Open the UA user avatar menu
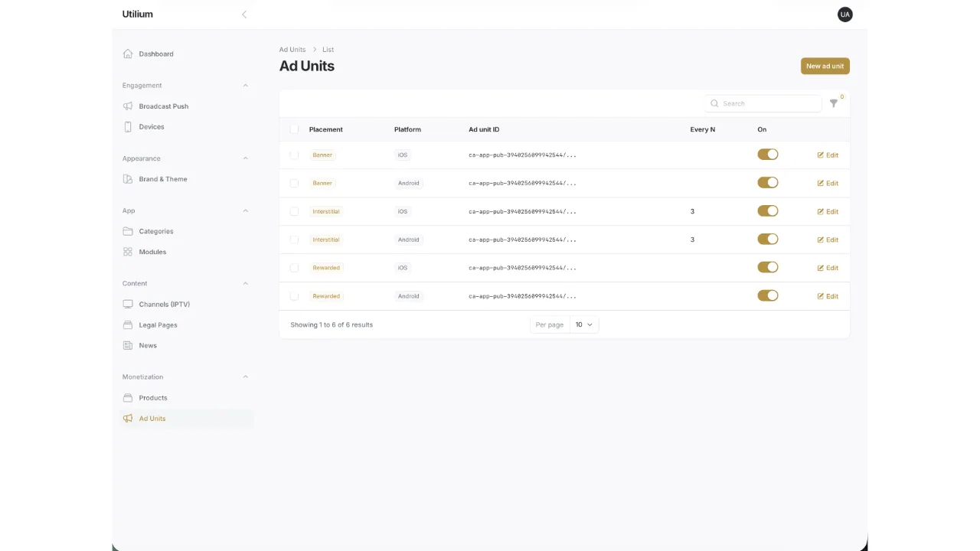The width and height of the screenshot is (980, 551). pos(845,15)
